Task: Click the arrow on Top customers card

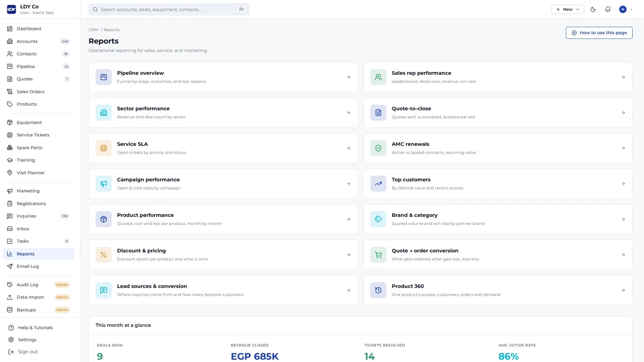Action: (x=623, y=184)
